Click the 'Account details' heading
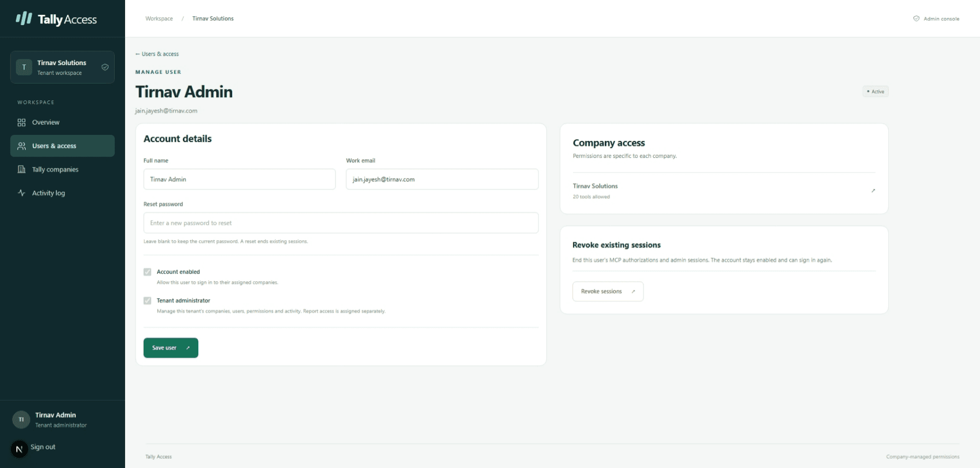This screenshot has width=980, height=468. [178, 139]
